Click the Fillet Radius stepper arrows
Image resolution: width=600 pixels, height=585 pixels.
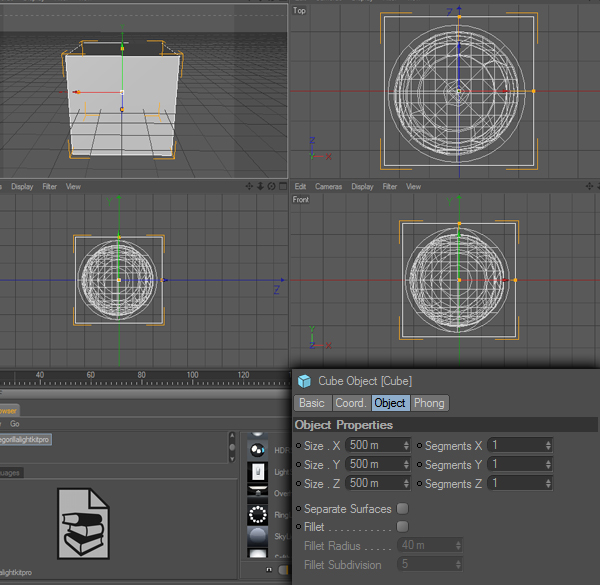pyautogui.click(x=458, y=545)
